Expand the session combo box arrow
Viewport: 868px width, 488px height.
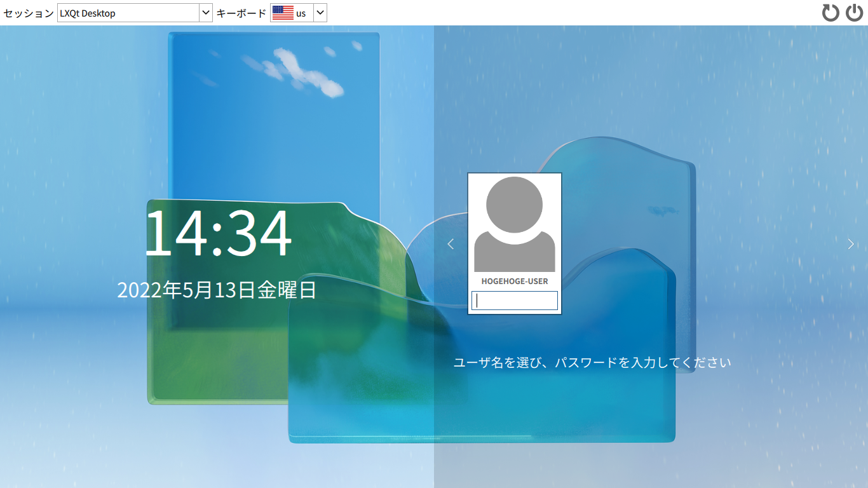[x=205, y=13]
